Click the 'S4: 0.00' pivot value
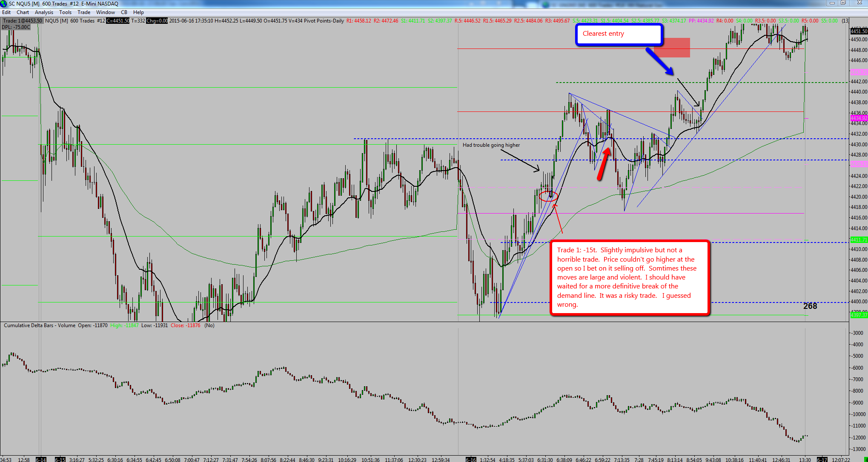 pyautogui.click(x=745, y=21)
